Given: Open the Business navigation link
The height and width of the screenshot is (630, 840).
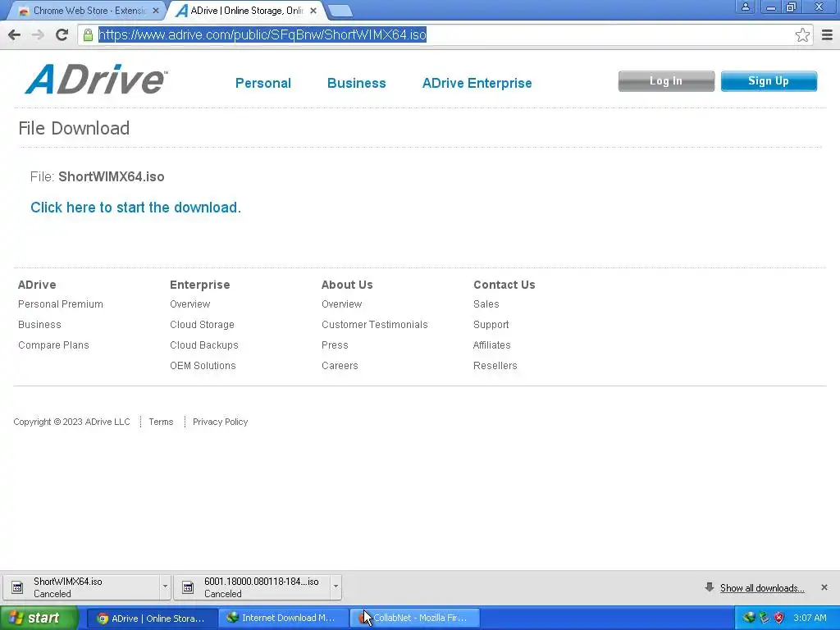Looking at the screenshot, I should tap(356, 83).
